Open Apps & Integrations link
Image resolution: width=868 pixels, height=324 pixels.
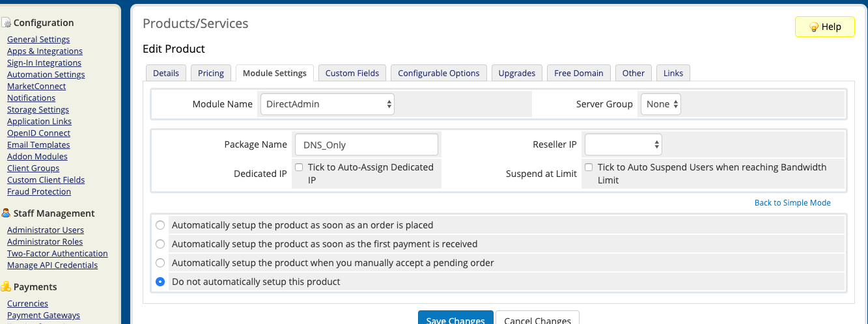(45, 51)
